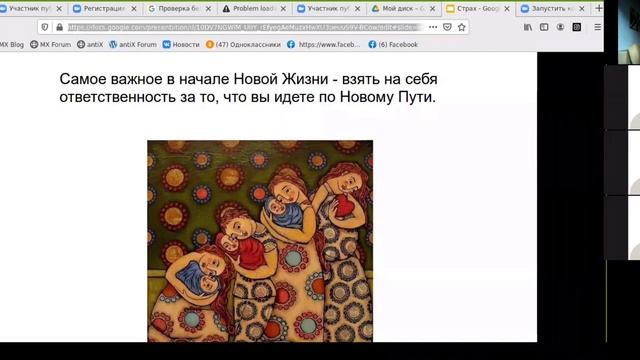The image size is (640, 360).
Task: Click the padlock site security icon
Action: click(x=60, y=27)
